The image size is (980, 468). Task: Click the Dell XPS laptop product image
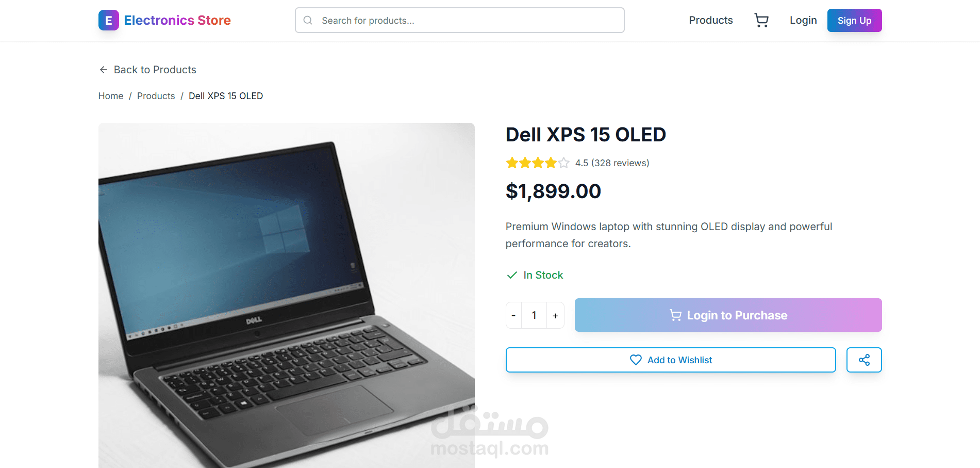286,295
